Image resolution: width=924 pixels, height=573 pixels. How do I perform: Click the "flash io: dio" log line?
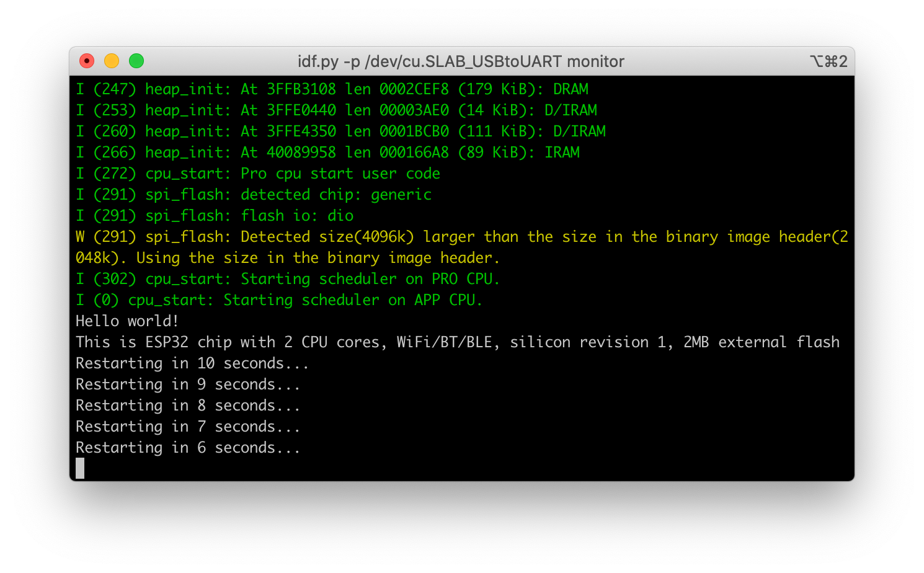coord(215,216)
